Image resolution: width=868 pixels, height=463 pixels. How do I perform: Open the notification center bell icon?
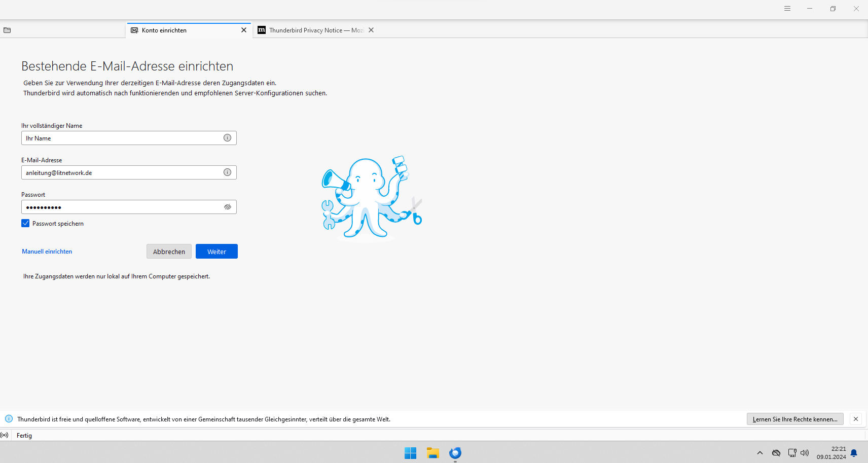pos(854,453)
